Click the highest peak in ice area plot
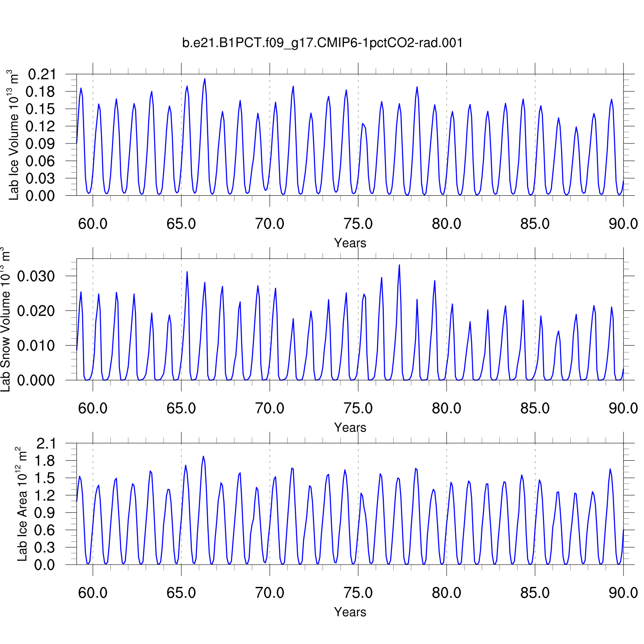This screenshot has width=644, height=644. pyautogui.click(x=203, y=456)
